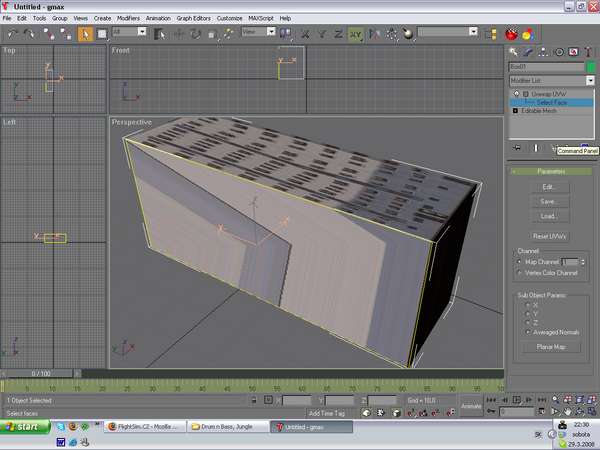Open the Hierarchy tab in the Command Panel

tap(543, 51)
